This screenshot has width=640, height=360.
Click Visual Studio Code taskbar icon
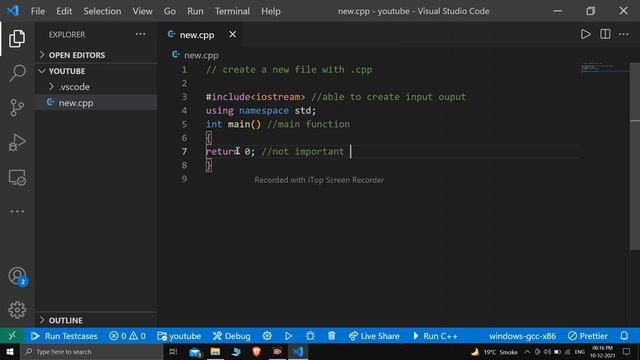[x=298, y=352]
